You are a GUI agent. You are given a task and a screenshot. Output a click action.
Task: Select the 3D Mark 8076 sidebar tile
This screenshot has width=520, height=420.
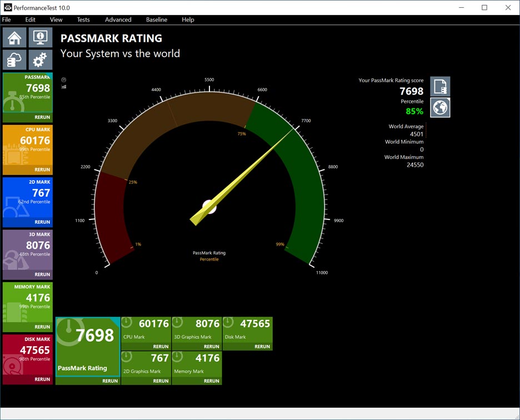coord(28,250)
